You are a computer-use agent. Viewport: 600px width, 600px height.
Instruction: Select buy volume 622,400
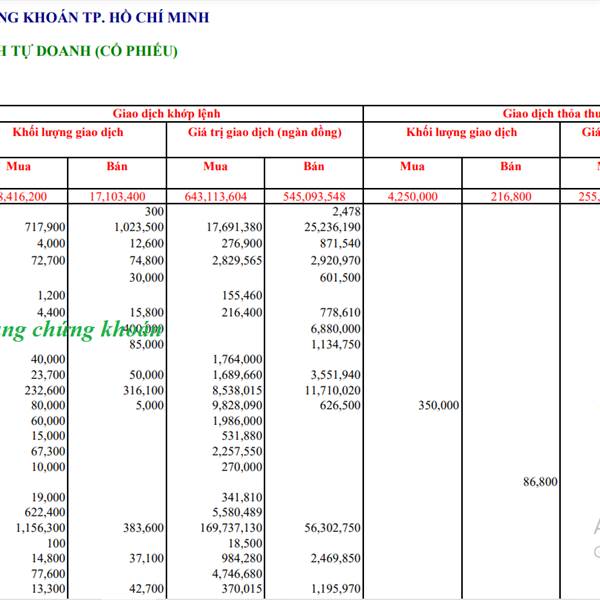[45, 512]
